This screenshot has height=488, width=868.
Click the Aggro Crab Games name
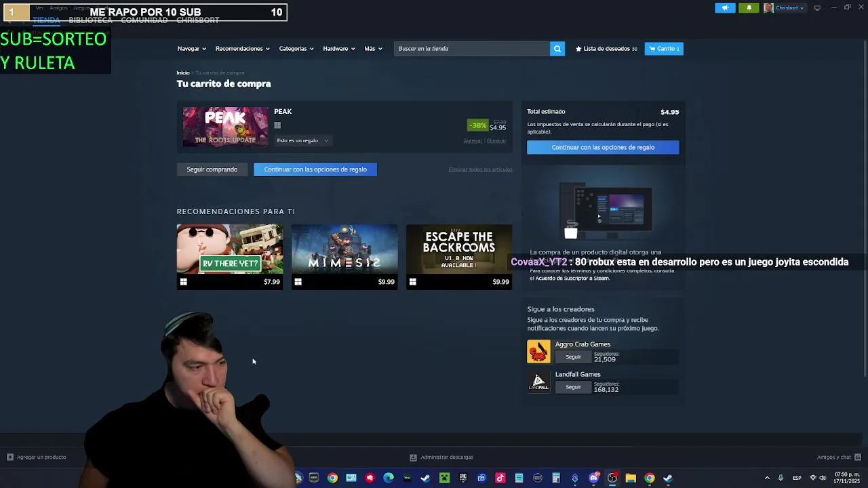tap(583, 344)
